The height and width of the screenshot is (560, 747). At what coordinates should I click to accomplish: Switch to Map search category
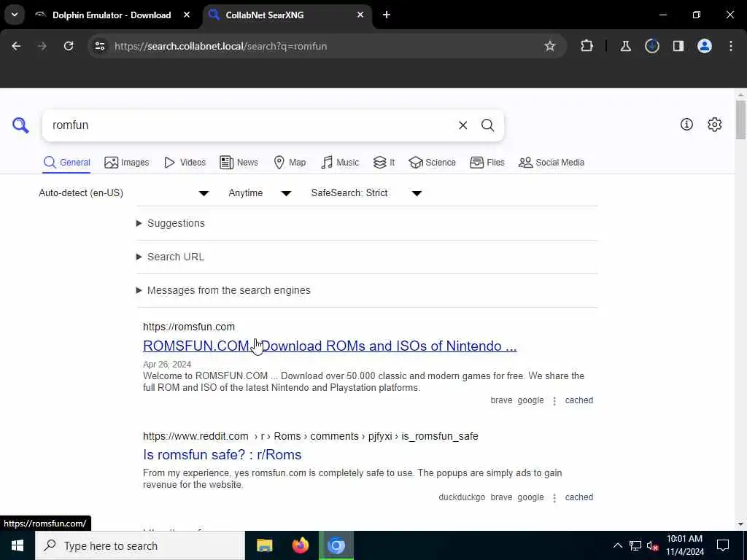tap(290, 163)
